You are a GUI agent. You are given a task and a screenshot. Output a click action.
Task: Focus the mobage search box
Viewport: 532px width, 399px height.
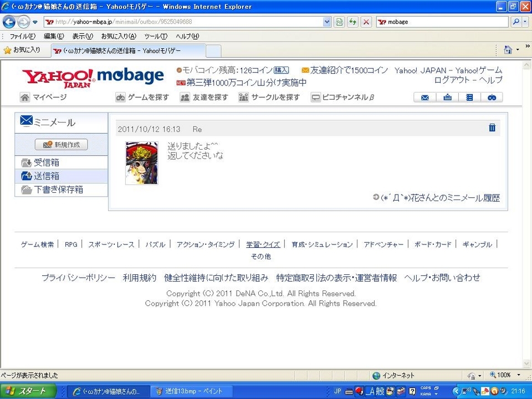[442, 22]
